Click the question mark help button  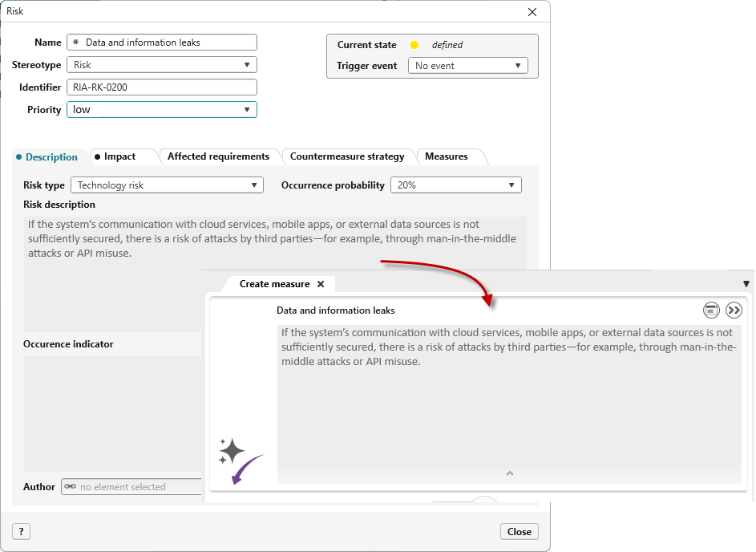tap(21, 531)
